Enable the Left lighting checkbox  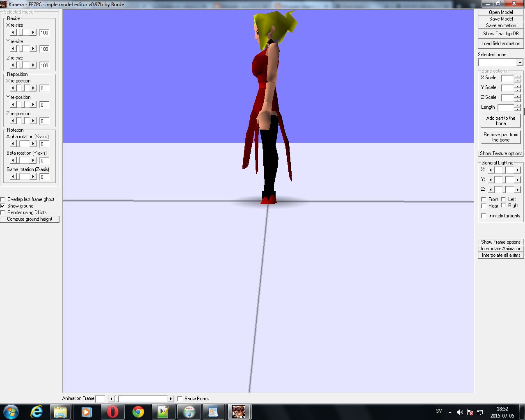pyautogui.click(x=503, y=199)
